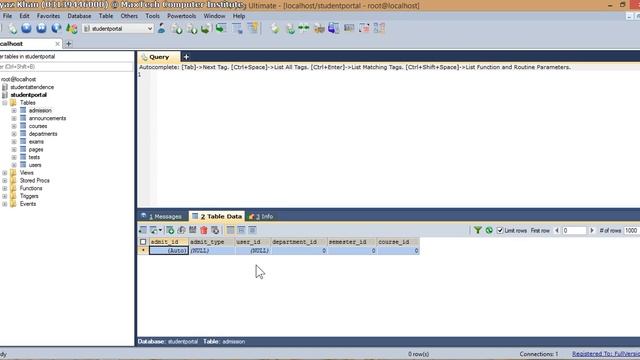The image size is (640, 360).
Task: Switch to the 3 Info tab
Action: tap(261, 216)
